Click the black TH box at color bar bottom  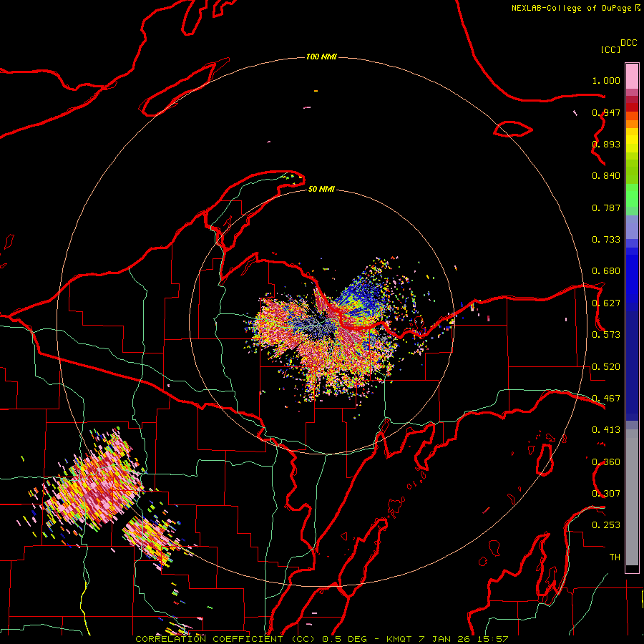click(x=632, y=569)
